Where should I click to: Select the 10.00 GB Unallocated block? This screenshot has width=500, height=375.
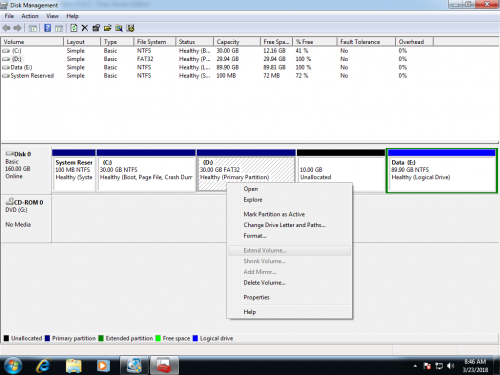coord(341,170)
